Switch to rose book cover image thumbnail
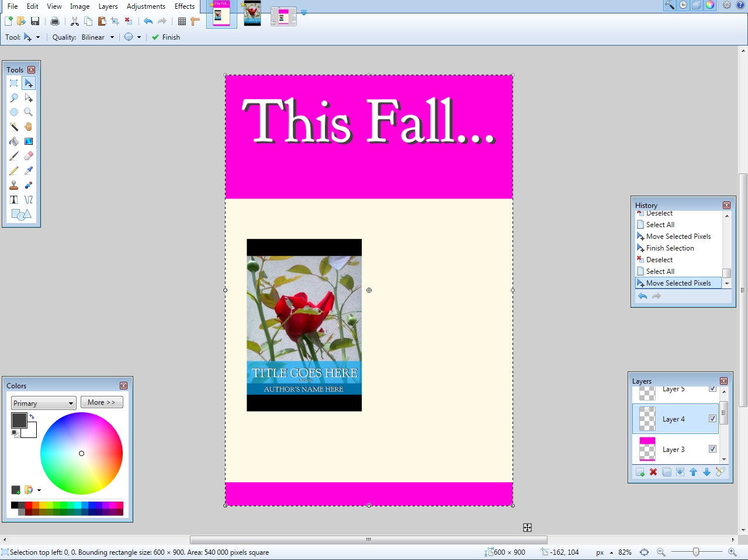748x560 pixels. [x=252, y=14]
